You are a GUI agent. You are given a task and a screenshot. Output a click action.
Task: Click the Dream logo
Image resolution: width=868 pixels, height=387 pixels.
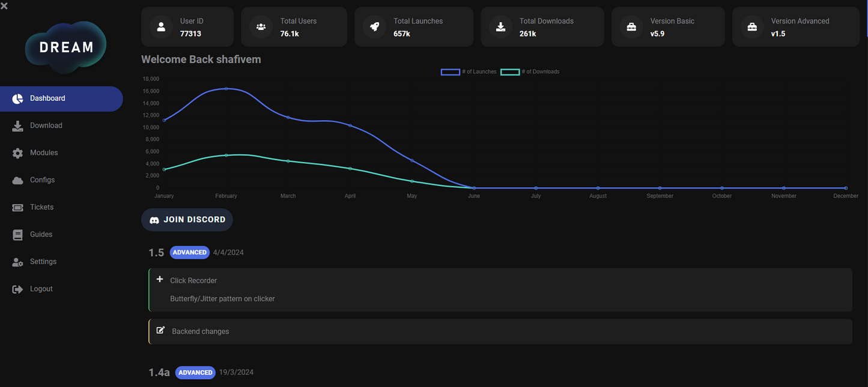click(66, 47)
